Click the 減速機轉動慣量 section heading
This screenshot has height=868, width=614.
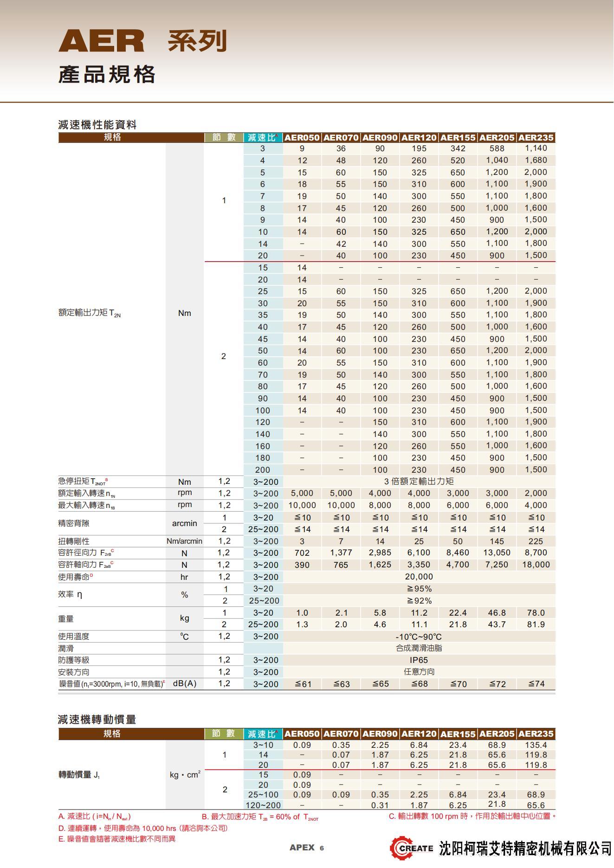click(x=97, y=720)
